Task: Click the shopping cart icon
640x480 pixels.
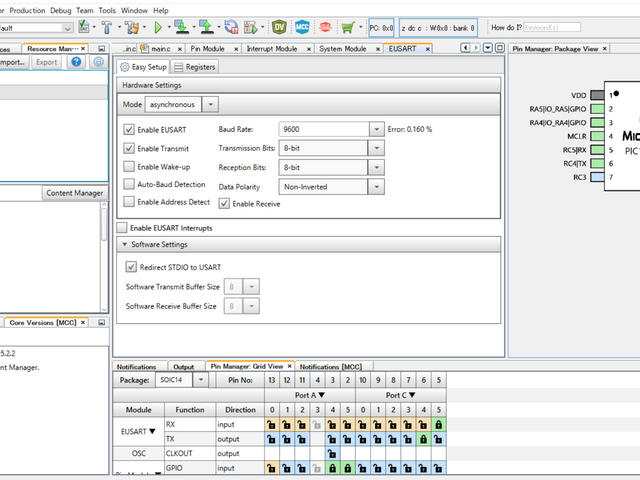Action: [349, 28]
